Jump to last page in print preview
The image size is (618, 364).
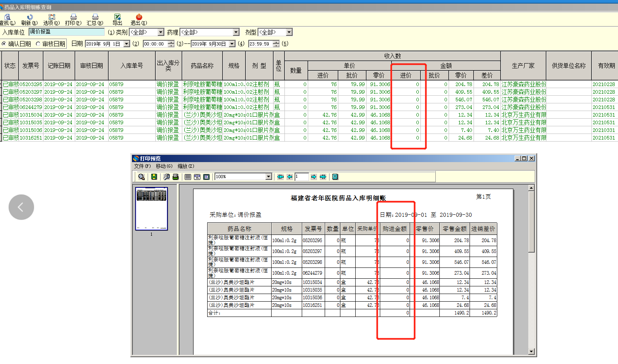pyautogui.click(x=323, y=177)
